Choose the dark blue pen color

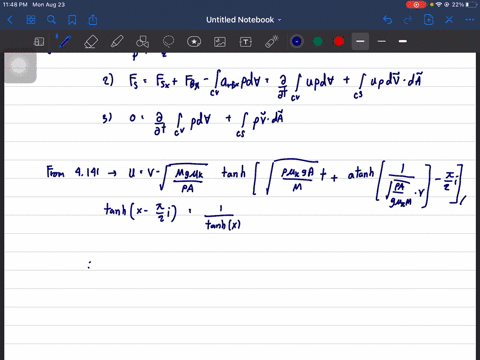pyautogui.click(x=297, y=41)
